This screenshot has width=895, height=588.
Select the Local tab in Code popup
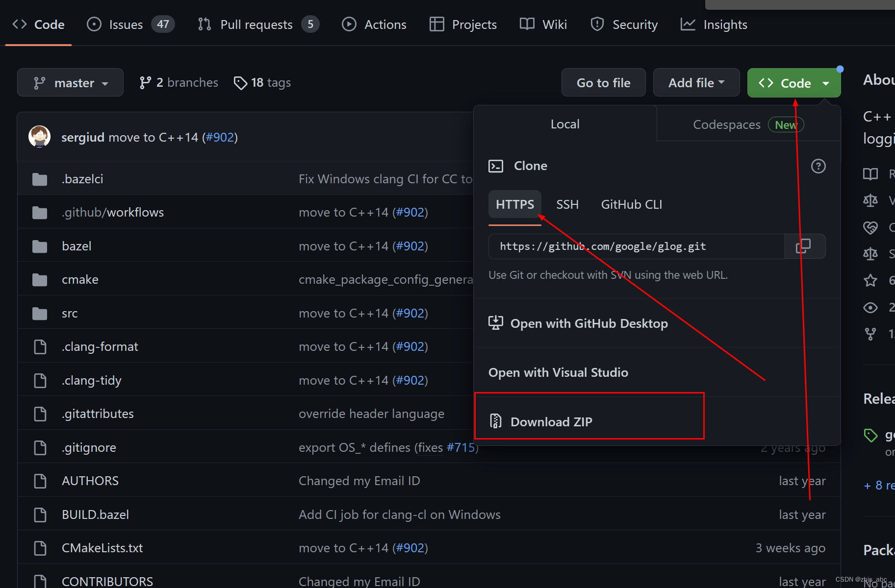[x=565, y=124]
